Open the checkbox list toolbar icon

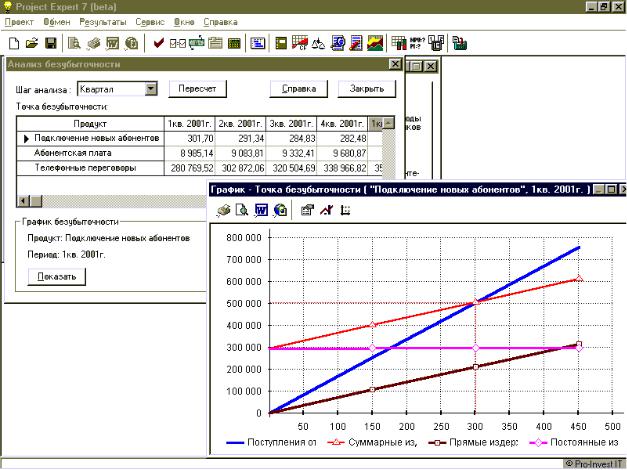pos(178,43)
